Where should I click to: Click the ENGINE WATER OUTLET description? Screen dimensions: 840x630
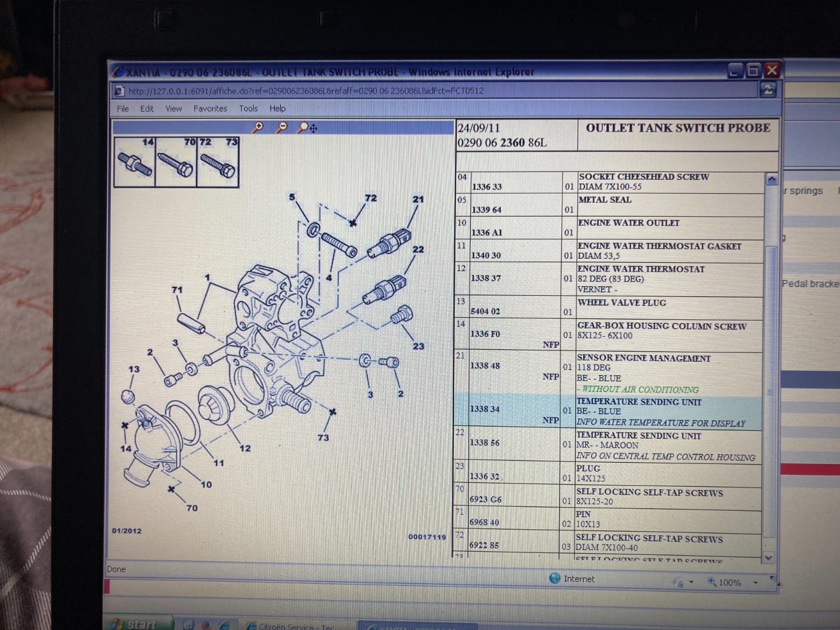[628, 223]
